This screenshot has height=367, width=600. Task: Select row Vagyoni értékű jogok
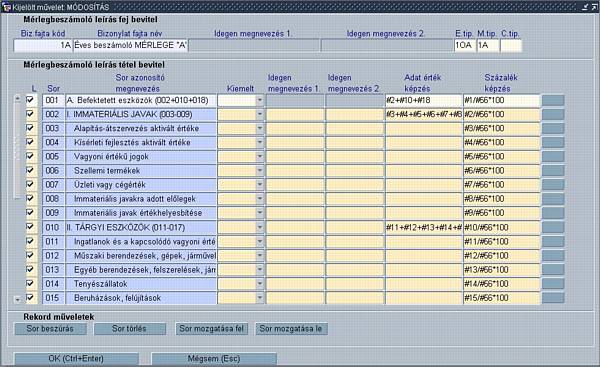click(x=141, y=157)
